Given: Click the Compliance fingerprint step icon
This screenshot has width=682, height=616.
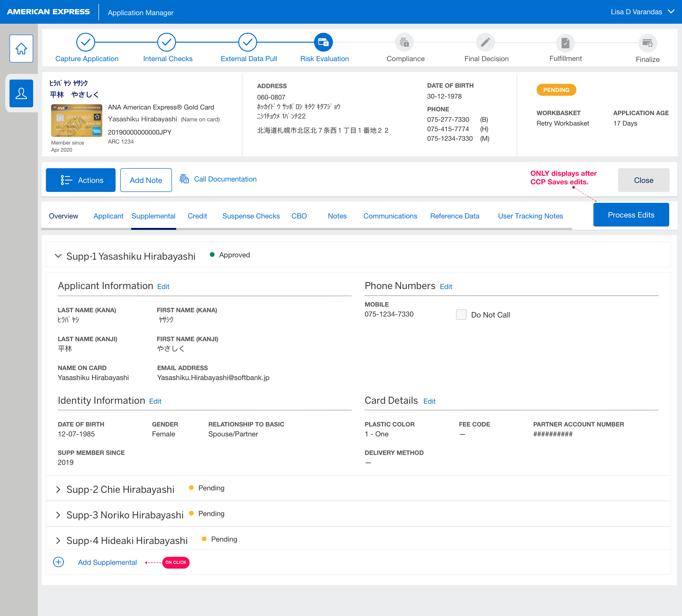Looking at the screenshot, I should [x=404, y=43].
